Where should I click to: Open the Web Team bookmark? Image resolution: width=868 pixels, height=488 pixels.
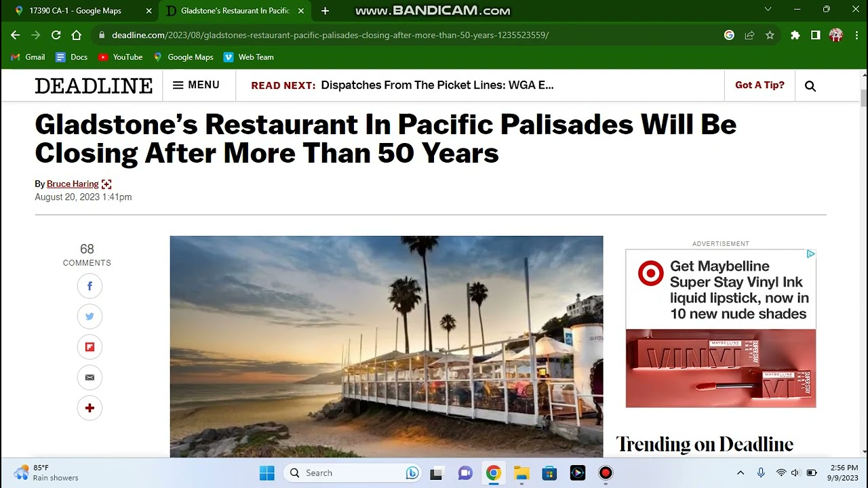click(x=249, y=57)
